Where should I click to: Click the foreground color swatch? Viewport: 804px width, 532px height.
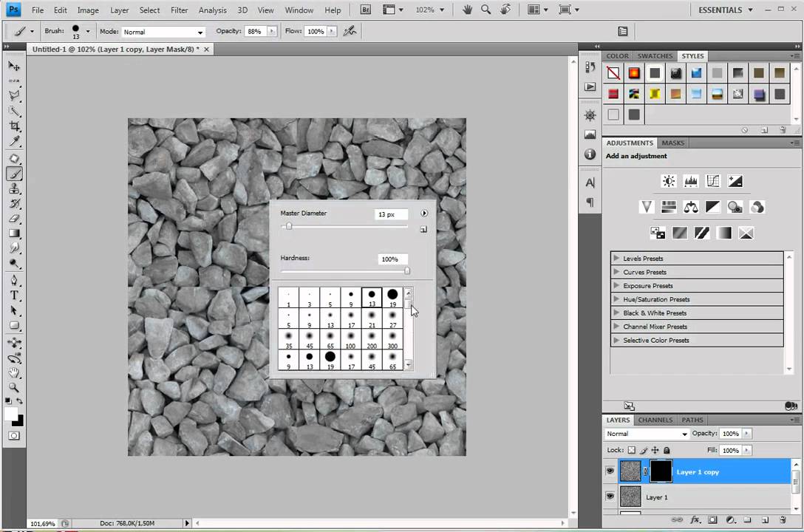click(x=11, y=414)
